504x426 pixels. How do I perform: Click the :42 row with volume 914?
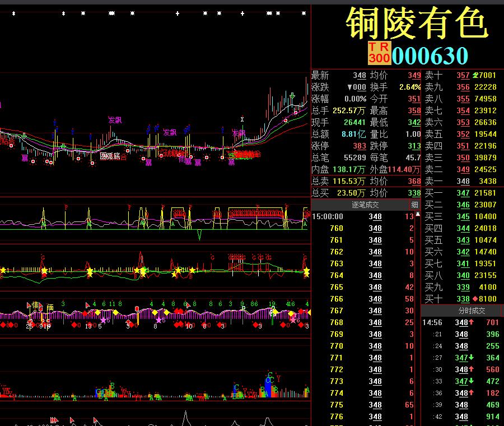[461, 416]
